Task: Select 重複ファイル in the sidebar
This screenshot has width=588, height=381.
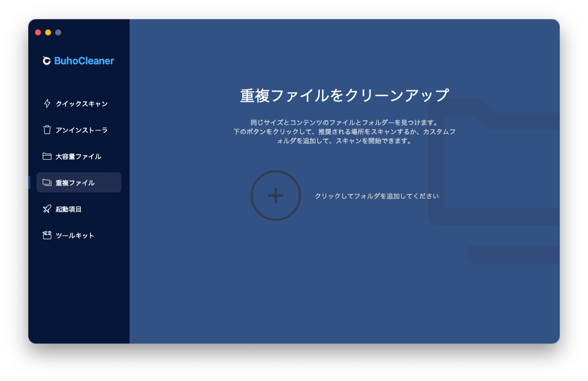Action: [79, 182]
